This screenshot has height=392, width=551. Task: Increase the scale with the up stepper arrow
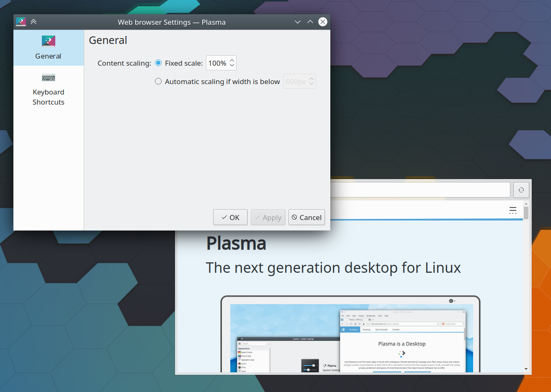pyautogui.click(x=232, y=60)
